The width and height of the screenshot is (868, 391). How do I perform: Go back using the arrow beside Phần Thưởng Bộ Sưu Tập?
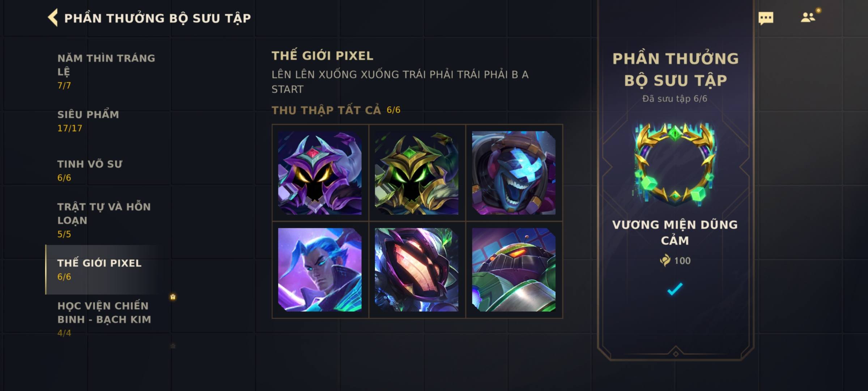click(53, 18)
